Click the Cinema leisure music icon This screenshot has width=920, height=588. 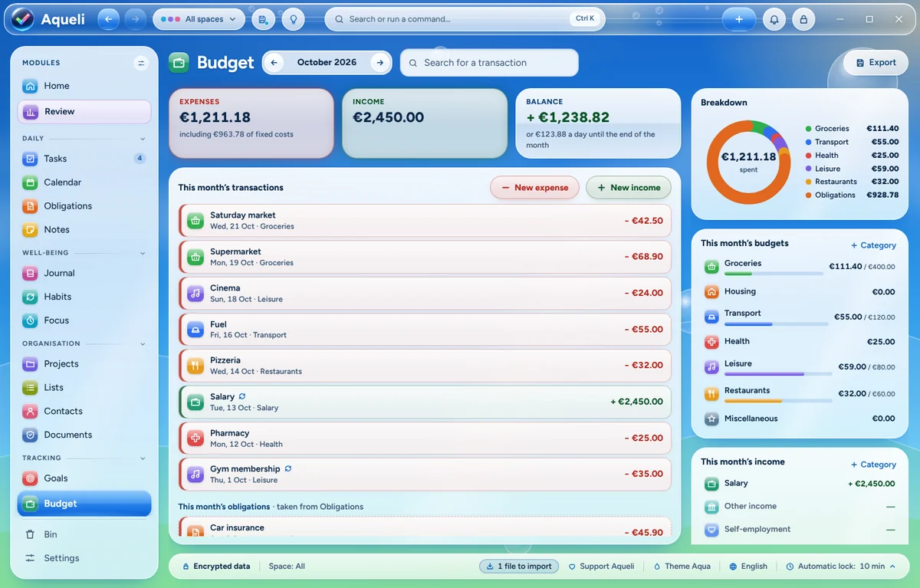coord(195,293)
